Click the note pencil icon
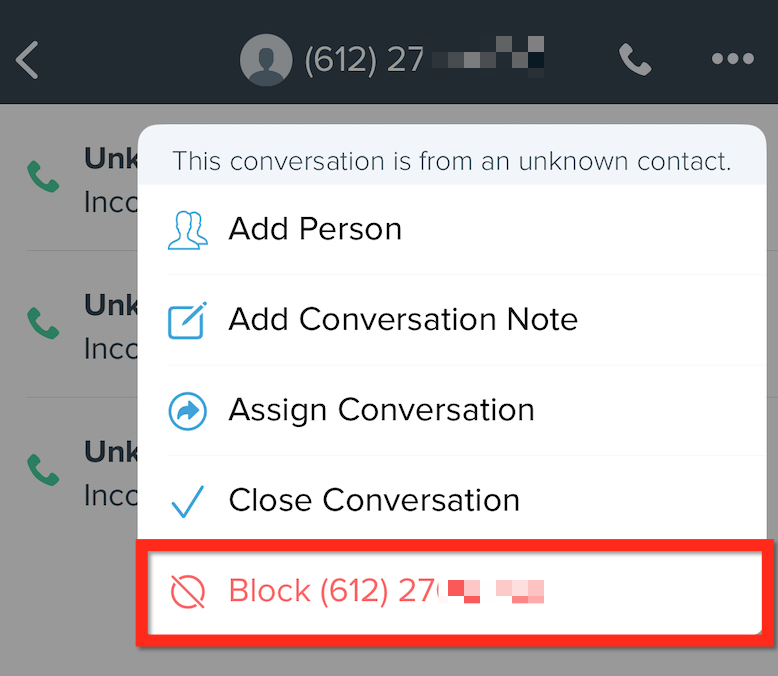Viewport: 778px width, 676px height. [187, 320]
